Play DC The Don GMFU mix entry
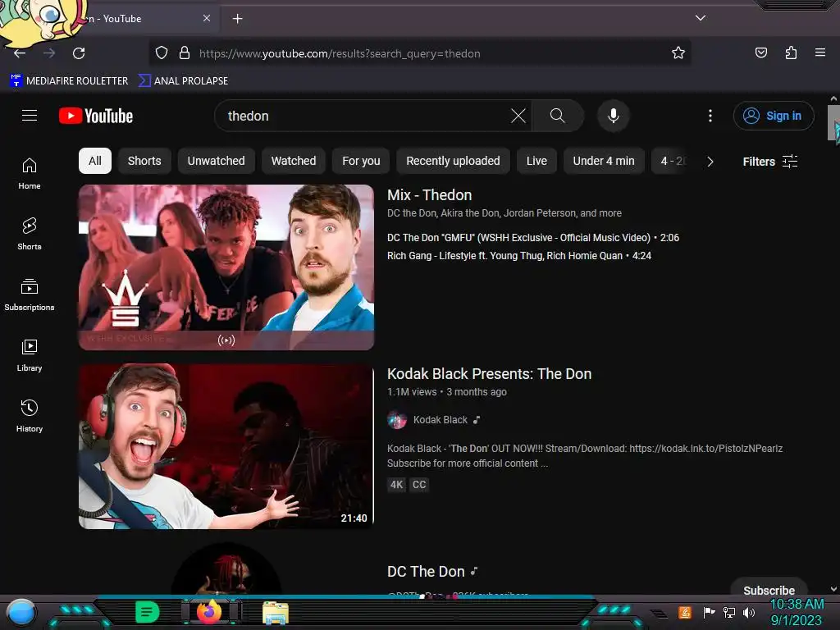Image resolution: width=840 pixels, height=630 pixels. coord(532,237)
